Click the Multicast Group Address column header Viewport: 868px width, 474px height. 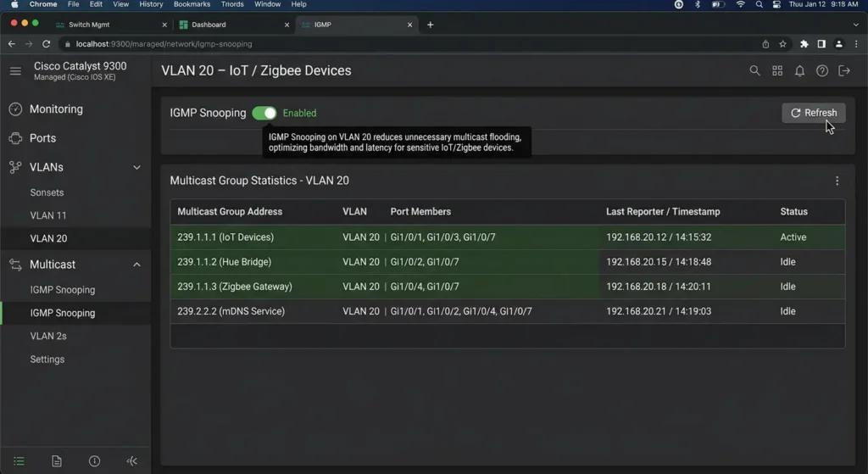click(x=230, y=211)
